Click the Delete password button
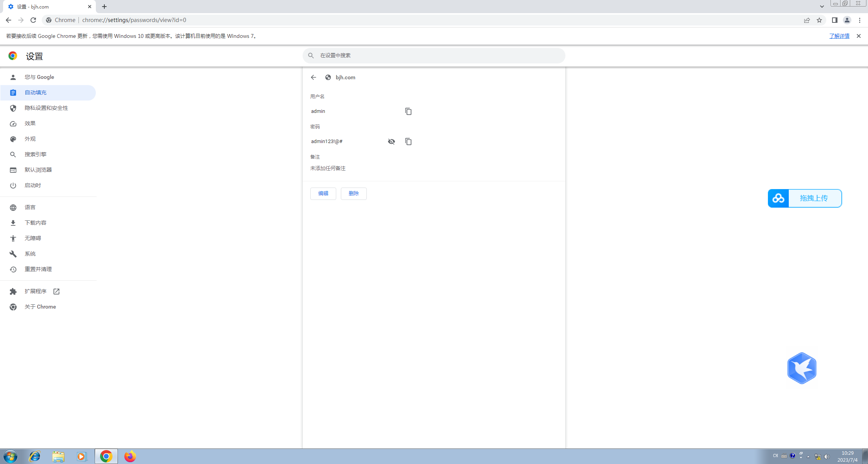The image size is (868, 464). coord(354,194)
